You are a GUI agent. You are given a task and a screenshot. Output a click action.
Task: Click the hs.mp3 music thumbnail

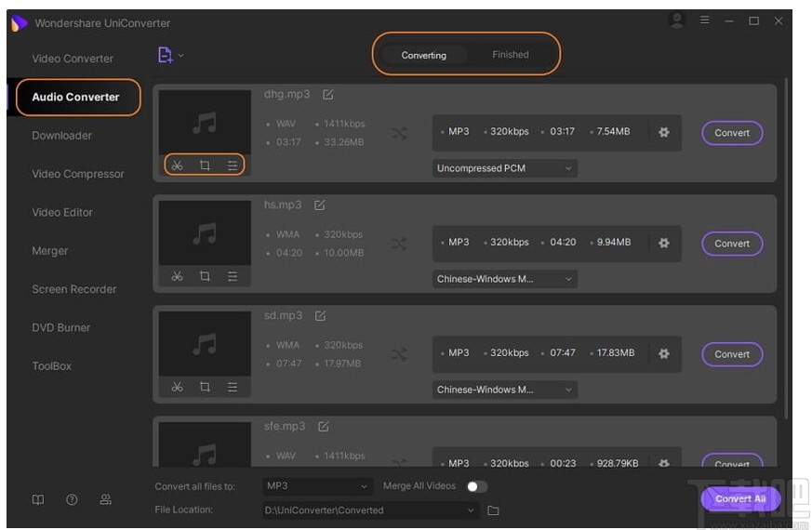coord(205,232)
